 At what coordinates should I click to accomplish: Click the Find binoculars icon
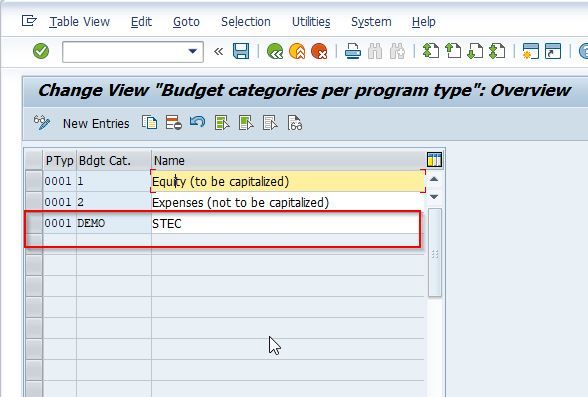375,51
